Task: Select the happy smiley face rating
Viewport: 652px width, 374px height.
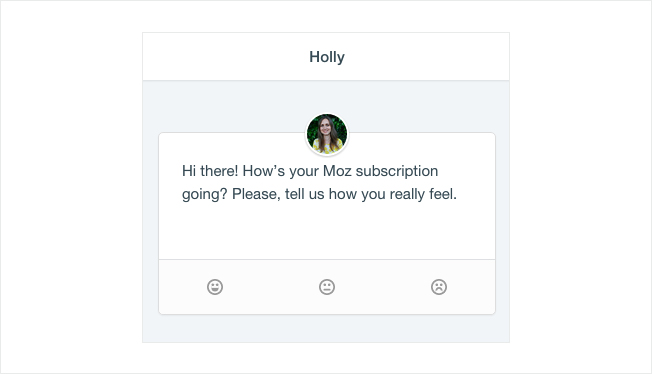Action: click(x=215, y=287)
